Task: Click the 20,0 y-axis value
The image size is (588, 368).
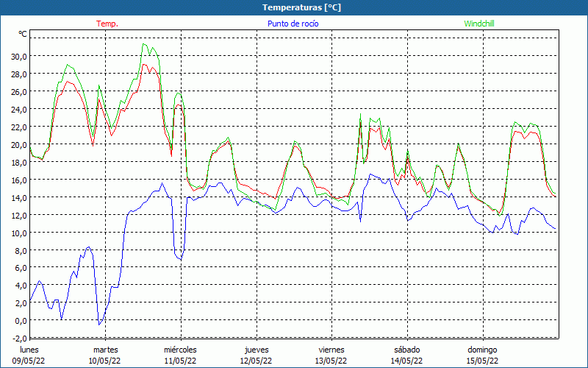Action: pyautogui.click(x=19, y=144)
